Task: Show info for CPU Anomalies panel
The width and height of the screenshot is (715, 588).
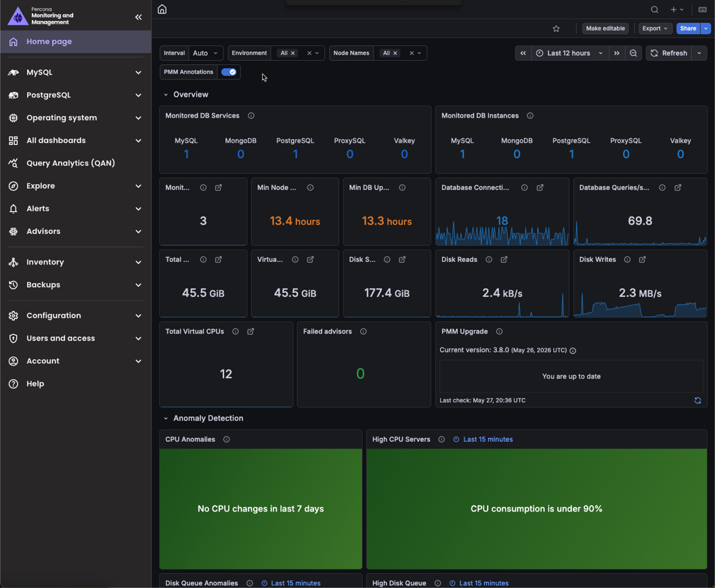Action: coord(226,440)
